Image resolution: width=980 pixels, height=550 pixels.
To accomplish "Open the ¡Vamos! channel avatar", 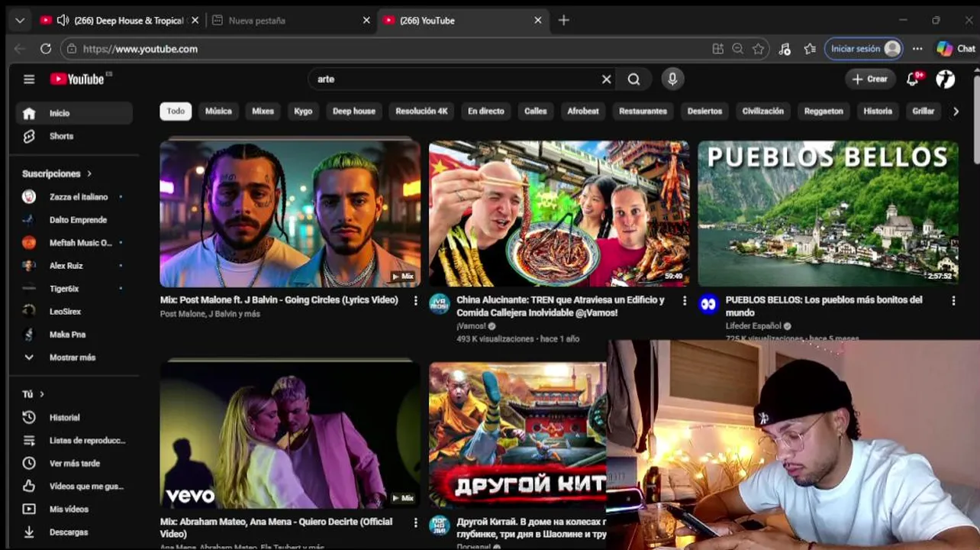I will point(439,304).
